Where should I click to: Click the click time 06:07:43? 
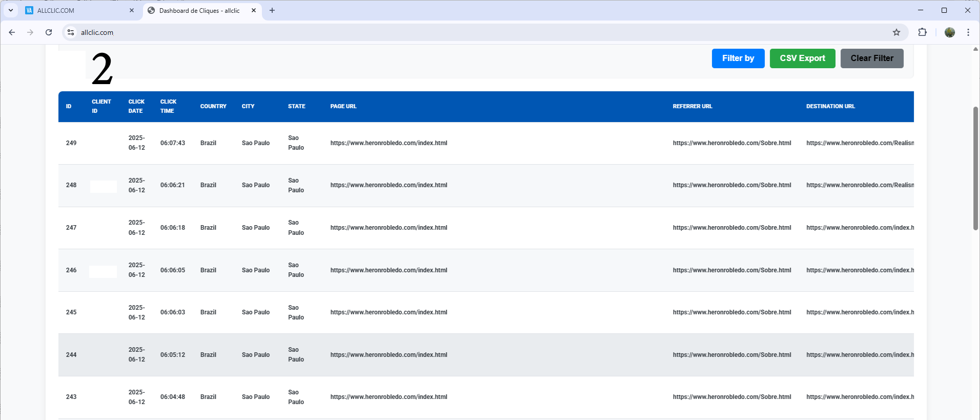[173, 143]
